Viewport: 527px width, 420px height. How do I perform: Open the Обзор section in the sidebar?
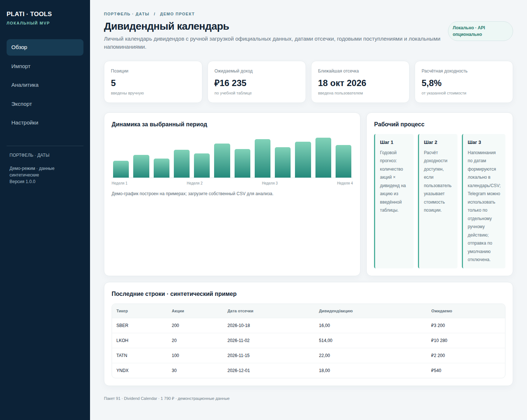tap(45, 47)
